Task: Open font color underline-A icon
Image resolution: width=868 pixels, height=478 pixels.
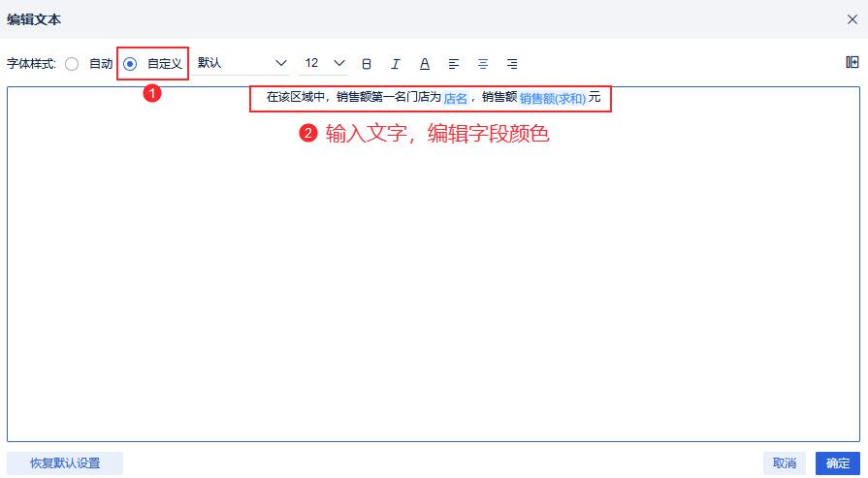Action: [x=425, y=64]
